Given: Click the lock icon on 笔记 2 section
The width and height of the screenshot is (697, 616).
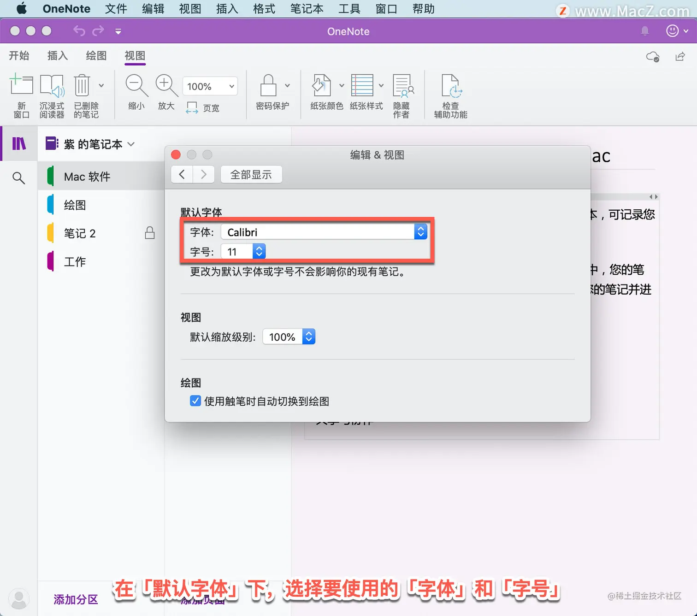Looking at the screenshot, I should (x=150, y=233).
